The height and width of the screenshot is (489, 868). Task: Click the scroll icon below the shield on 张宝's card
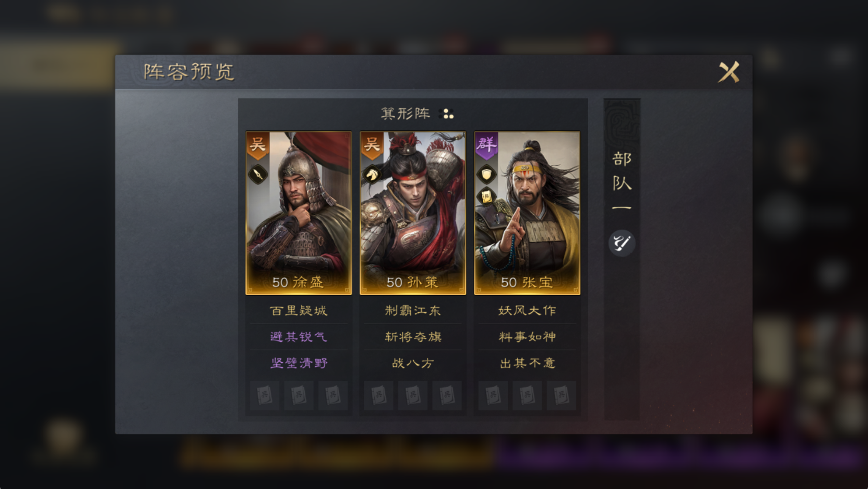pyautogui.click(x=486, y=196)
